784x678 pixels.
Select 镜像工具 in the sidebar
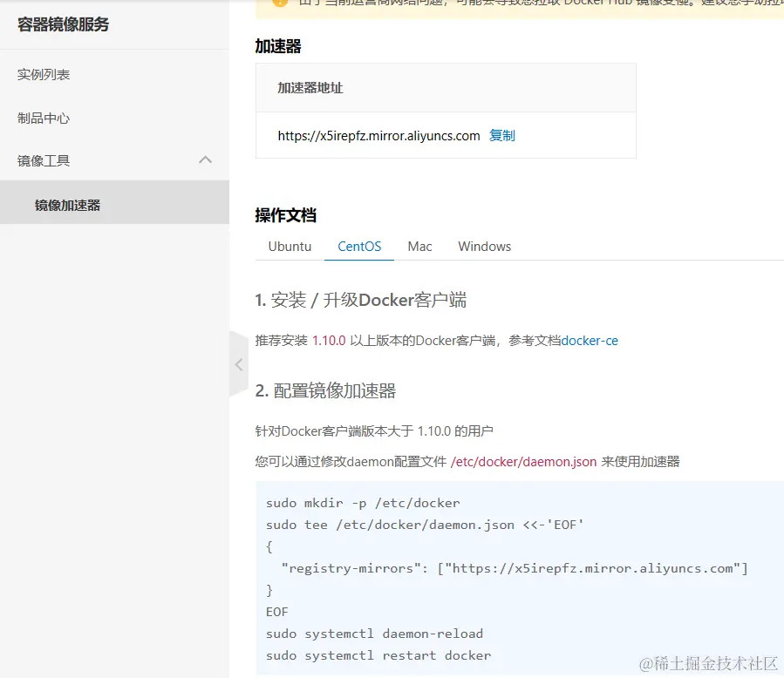(114, 160)
